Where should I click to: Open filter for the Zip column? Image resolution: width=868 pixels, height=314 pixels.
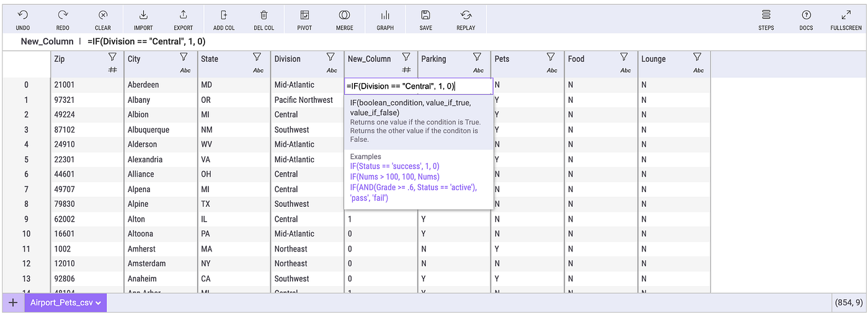point(112,57)
